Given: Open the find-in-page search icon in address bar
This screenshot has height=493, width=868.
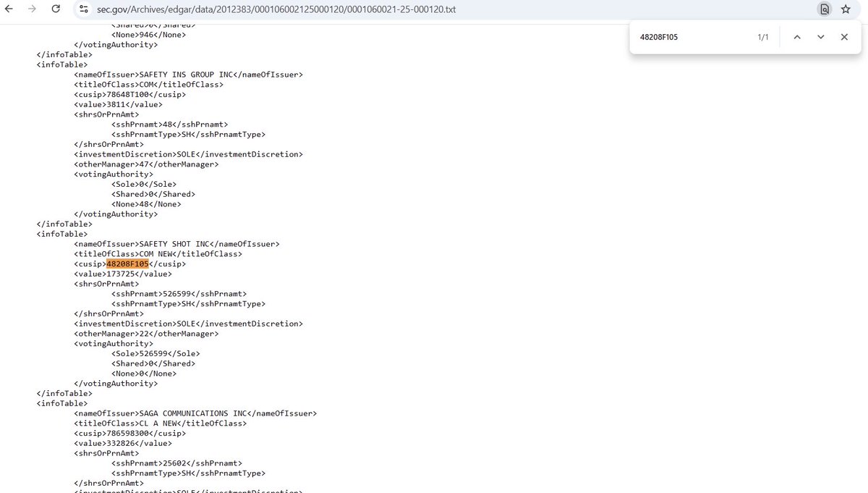Looking at the screenshot, I should pyautogui.click(x=824, y=9).
